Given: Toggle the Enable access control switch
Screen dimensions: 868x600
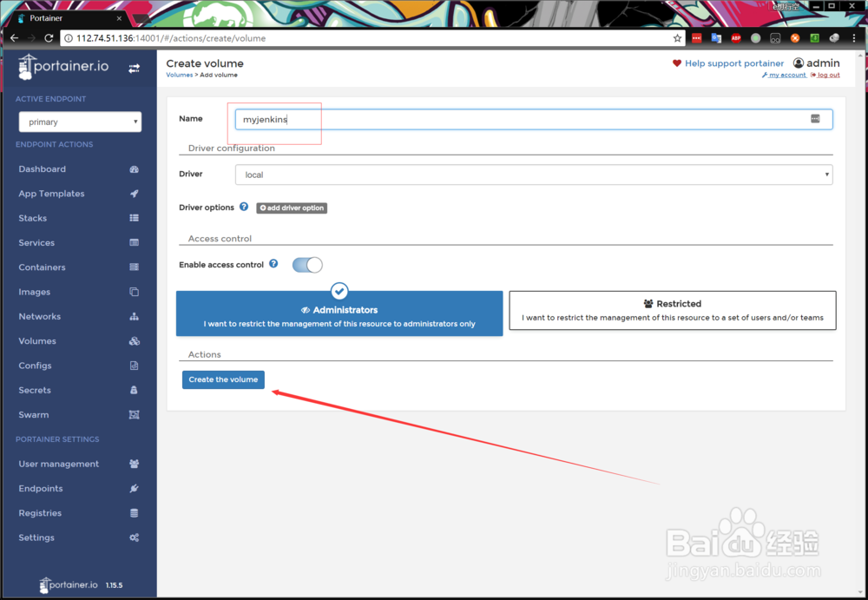Looking at the screenshot, I should pos(306,263).
